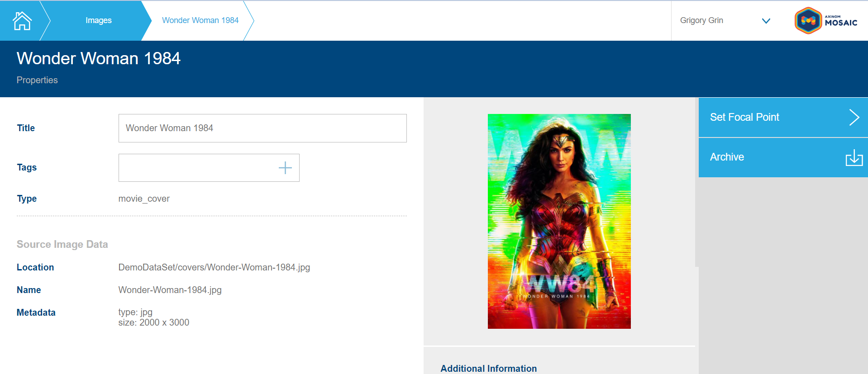
Task: Click inside the Title text field
Action: (262, 128)
